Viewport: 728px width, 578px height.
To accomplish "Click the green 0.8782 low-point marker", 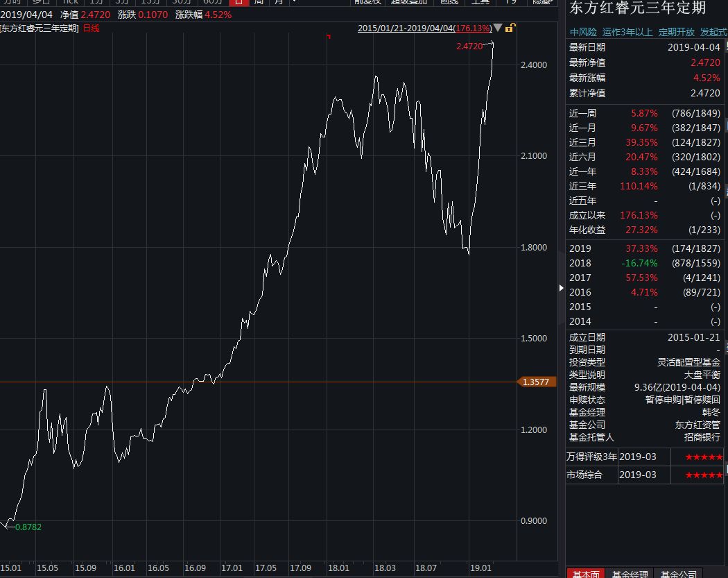I will [28, 527].
